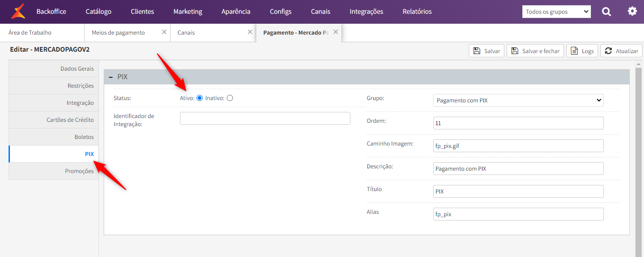
Task: Open the Configs menu
Action: pos(281,11)
